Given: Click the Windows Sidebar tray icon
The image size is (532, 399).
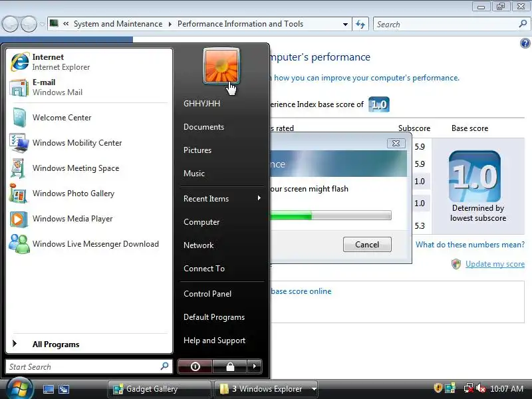Looking at the screenshot, I should coord(450,388).
